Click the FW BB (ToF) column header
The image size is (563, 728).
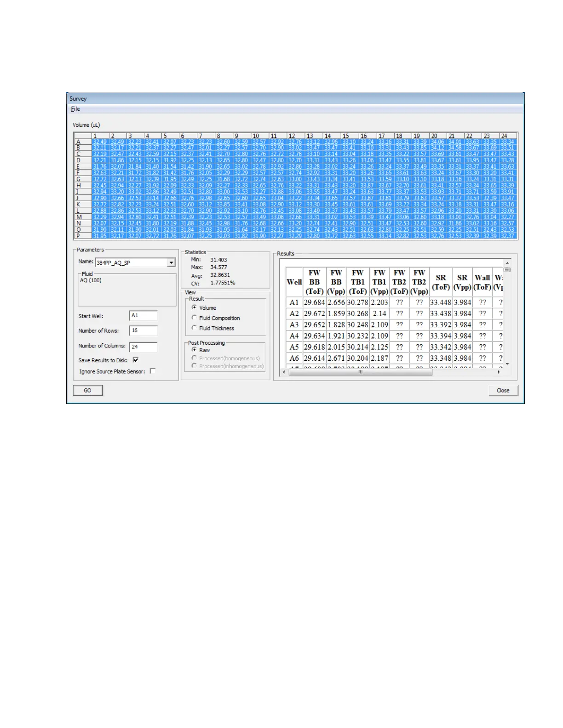coord(315,282)
